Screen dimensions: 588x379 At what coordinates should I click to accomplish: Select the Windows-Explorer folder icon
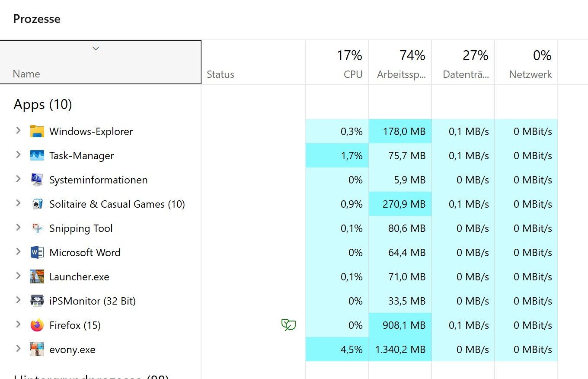tap(37, 131)
